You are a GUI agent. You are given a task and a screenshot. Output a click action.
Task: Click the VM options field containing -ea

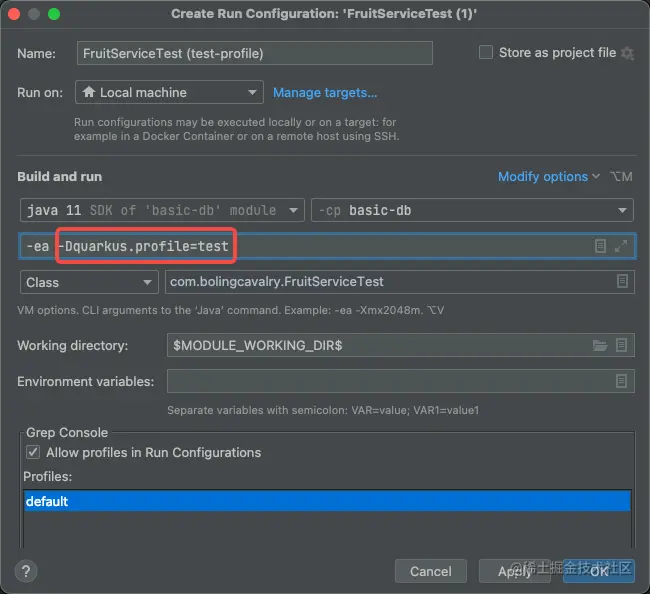(327, 246)
